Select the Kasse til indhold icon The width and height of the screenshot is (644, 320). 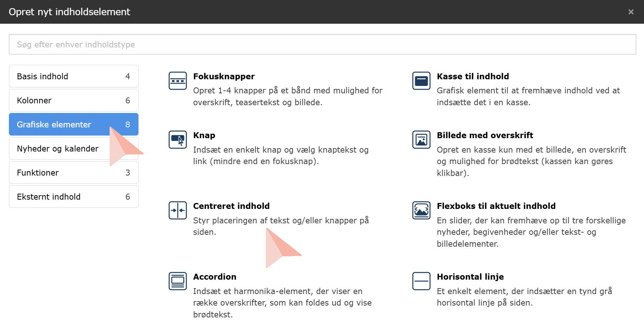(421, 81)
